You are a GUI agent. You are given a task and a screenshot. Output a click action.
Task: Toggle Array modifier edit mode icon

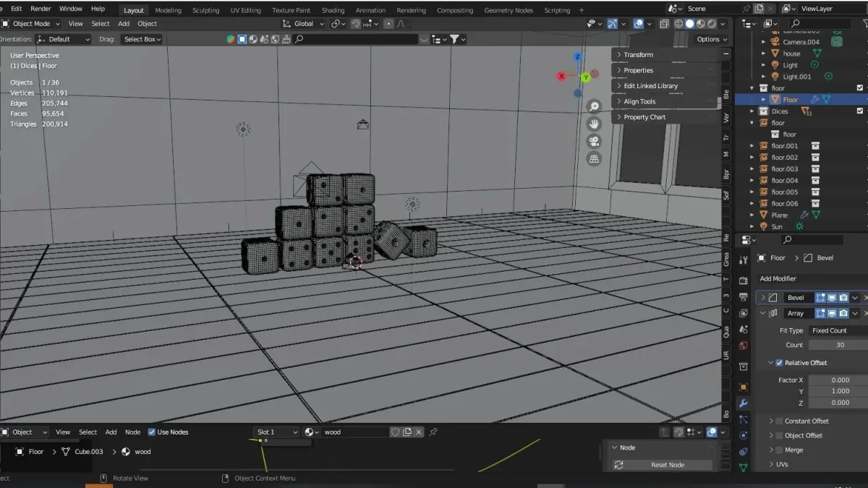pyautogui.click(x=820, y=313)
